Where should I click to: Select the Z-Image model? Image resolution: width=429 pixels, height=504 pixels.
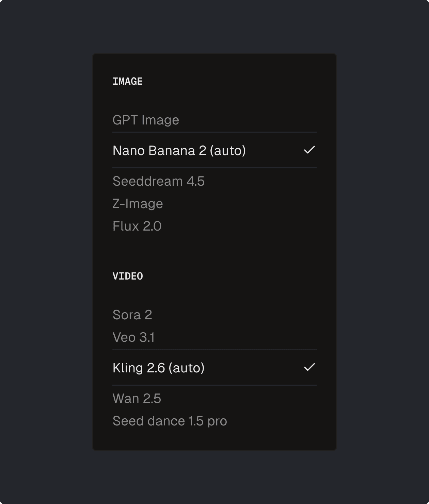[138, 204]
